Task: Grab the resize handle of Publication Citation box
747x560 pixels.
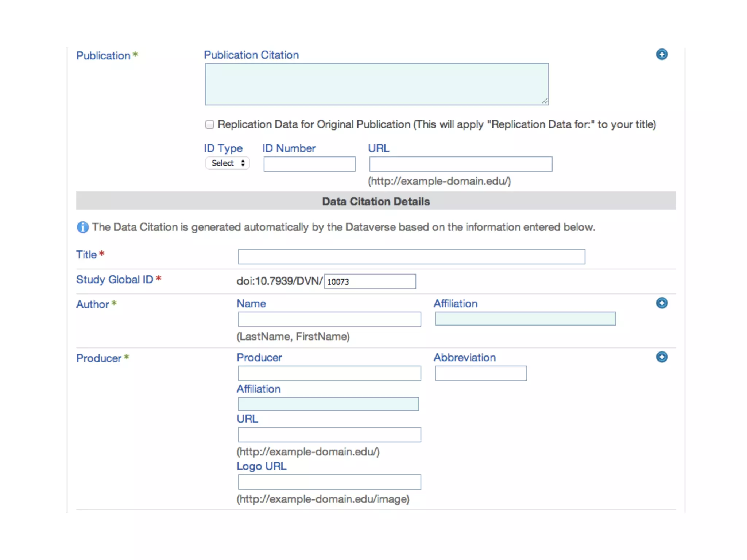Action: click(545, 101)
